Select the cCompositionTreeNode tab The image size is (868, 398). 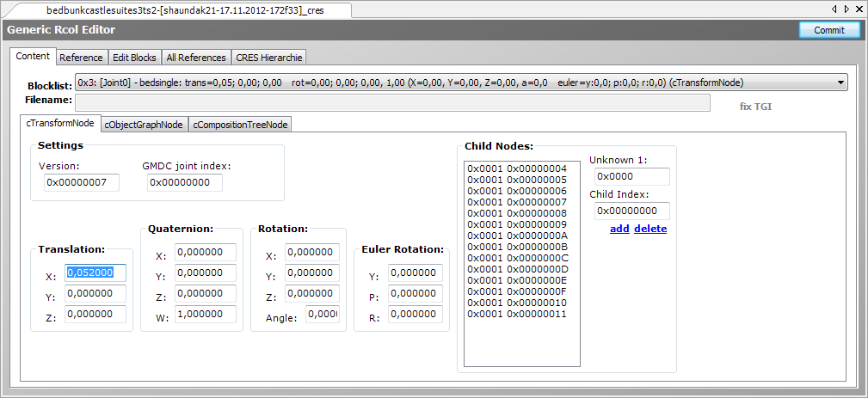(240, 125)
